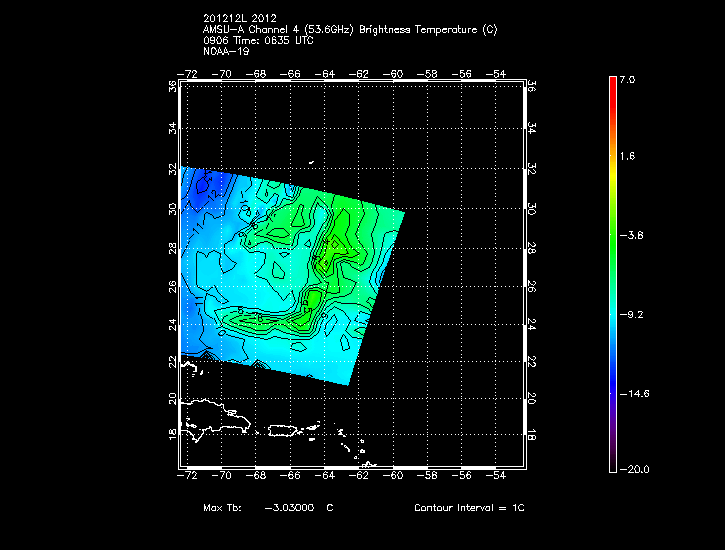Click the 36 latitude label on left axis
This screenshot has height=550, width=725.
coord(174,88)
